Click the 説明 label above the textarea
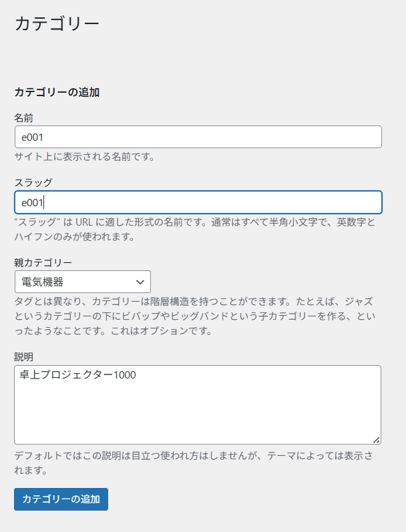The width and height of the screenshot is (406, 532). coord(23,356)
